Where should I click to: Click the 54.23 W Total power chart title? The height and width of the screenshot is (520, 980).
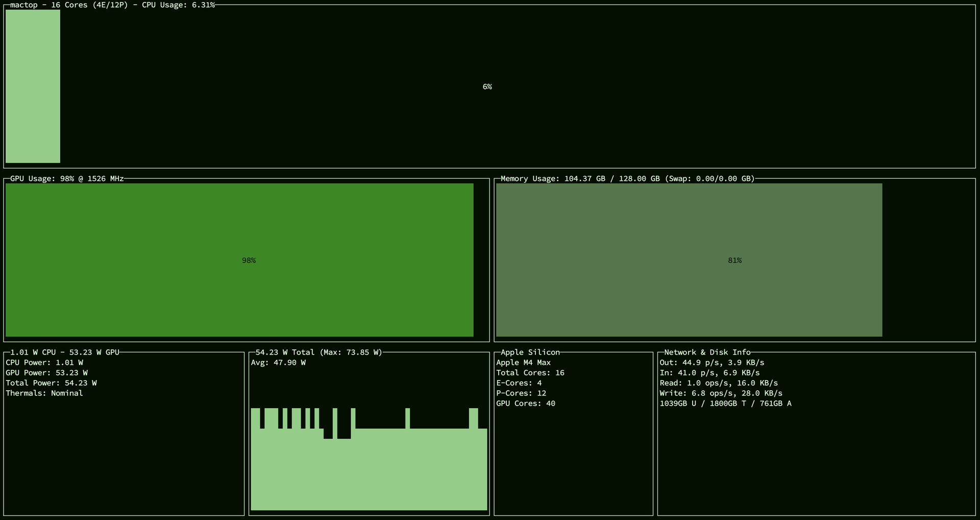click(x=318, y=352)
